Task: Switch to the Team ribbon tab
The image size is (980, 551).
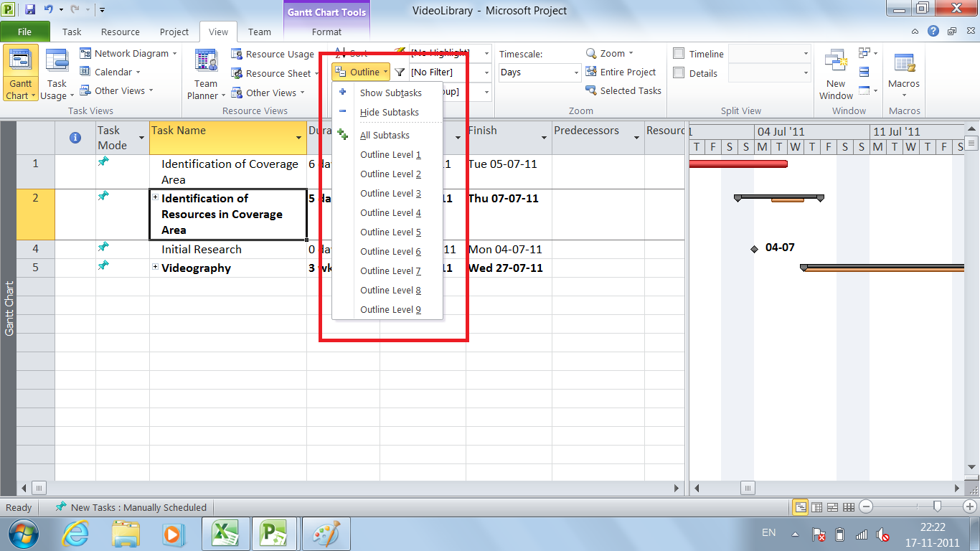Action: [x=260, y=32]
